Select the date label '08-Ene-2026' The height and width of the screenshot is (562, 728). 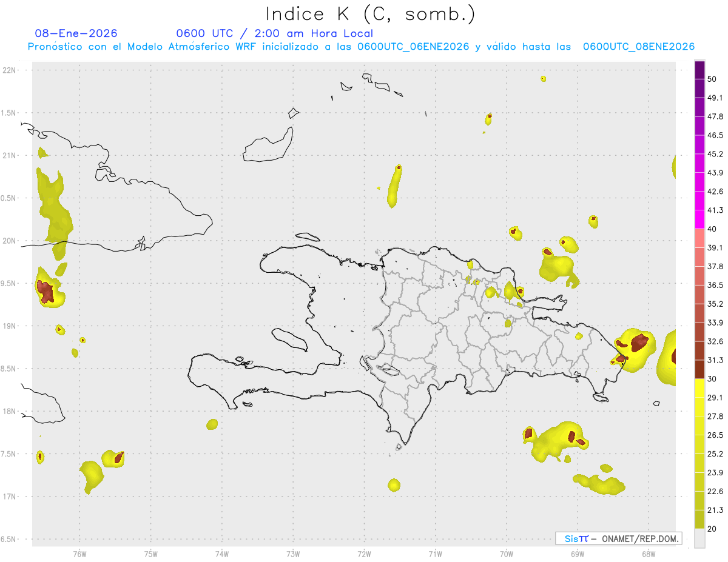76,33
